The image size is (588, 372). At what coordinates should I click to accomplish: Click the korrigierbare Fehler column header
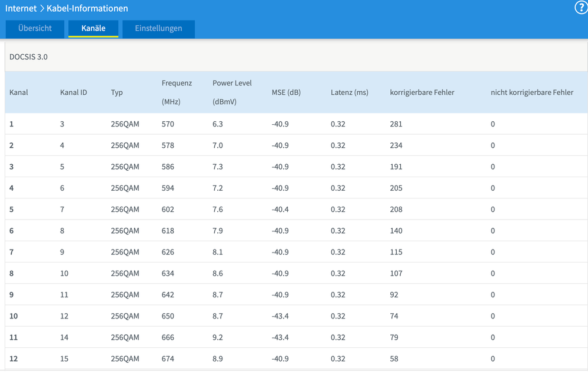(421, 92)
